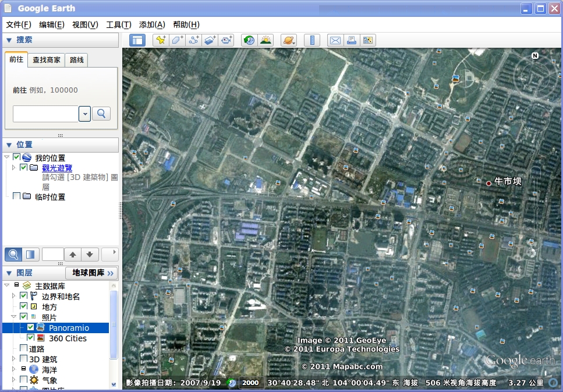Switch planet view with Saturn icon

point(289,40)
